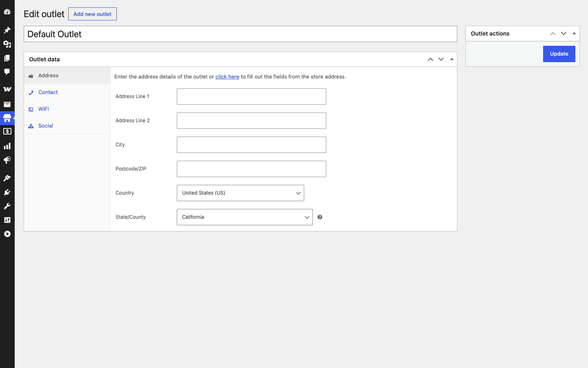588x368 pixels.
Task: Open the Marketing megaphone icon
Action: pos(7,160)
